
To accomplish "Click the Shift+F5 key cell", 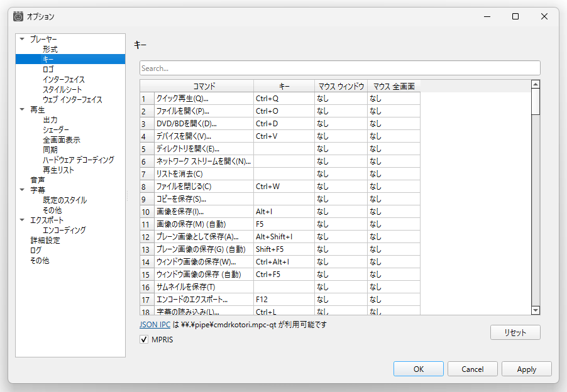I will pos(284,249).
